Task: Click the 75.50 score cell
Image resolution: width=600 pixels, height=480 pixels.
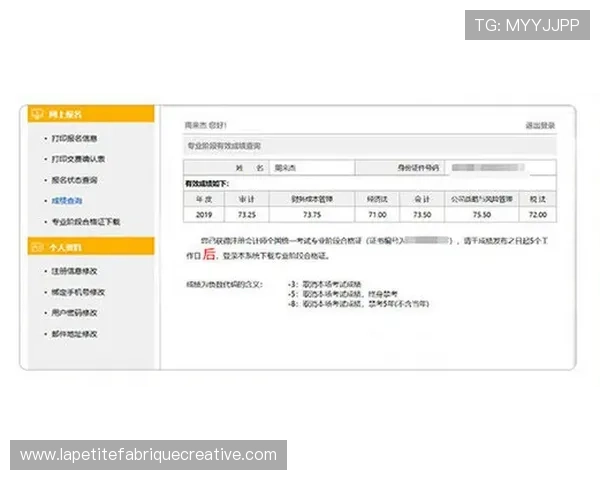Action: pyautogui.click(x=481, y=215)
